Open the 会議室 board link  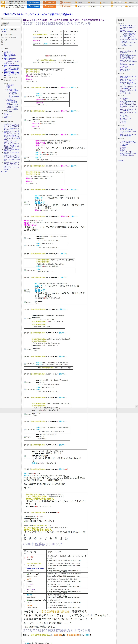pyautogui.click(x=8, y=88)
